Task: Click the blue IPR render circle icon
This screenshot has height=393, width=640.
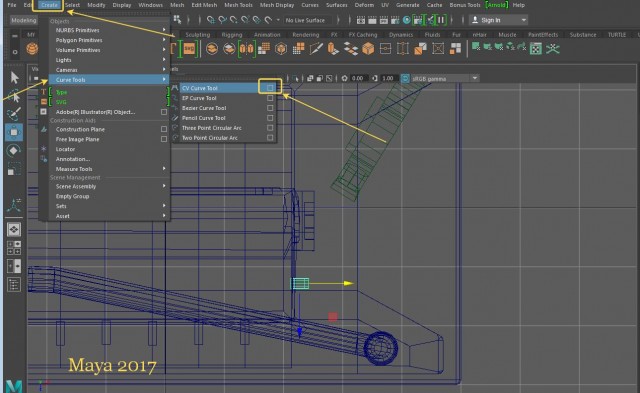Action: [x=407, y=20]
